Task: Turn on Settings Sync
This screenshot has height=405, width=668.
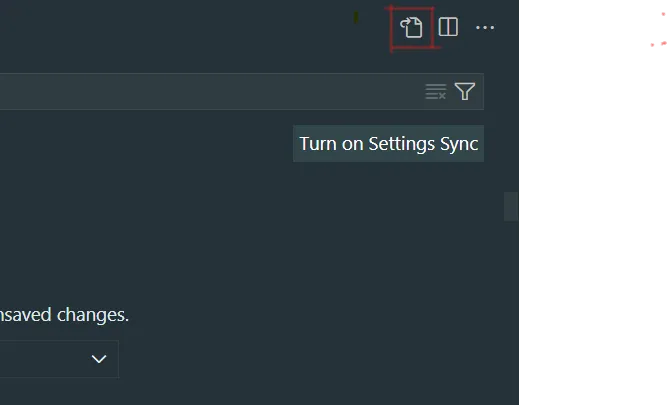Action: pyautogui.click(x=388, y=143)
